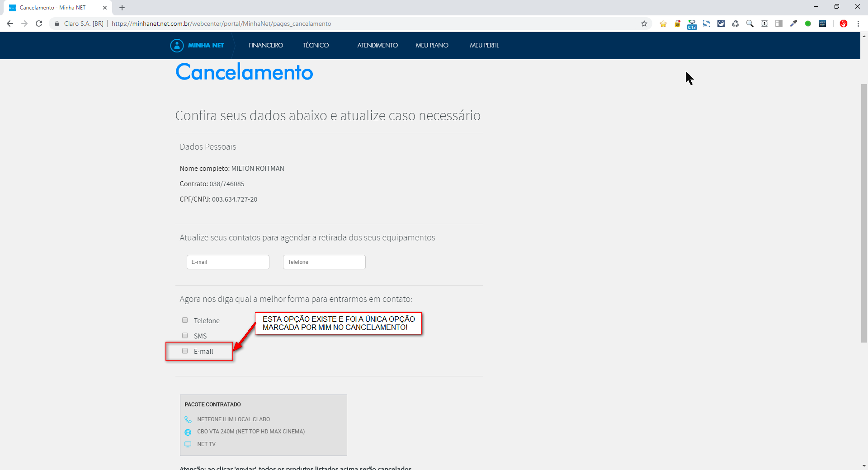This screenshot has height=470, width=868.
Task: Click the recycle arrows extension icon
Action: (736, 23)
